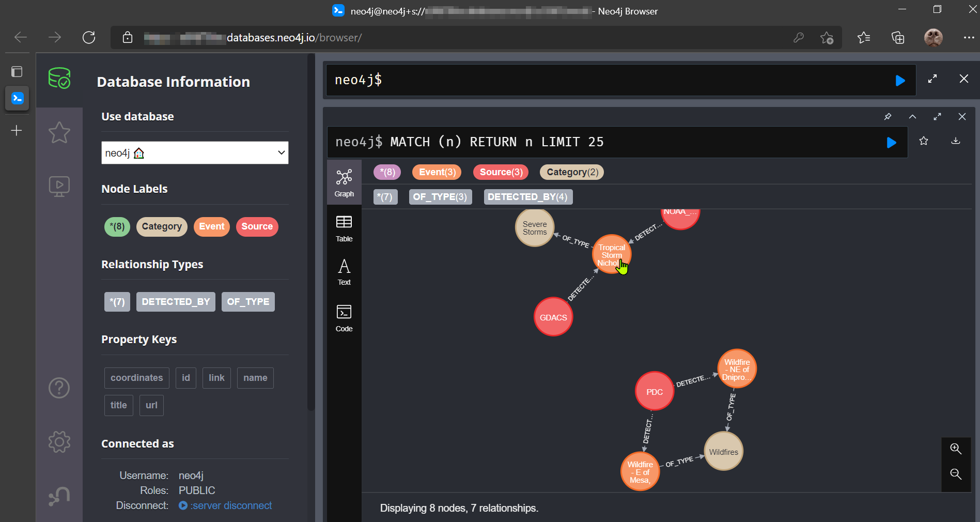Screen dimensions: 980x522
Task: Zoom in on the graph
Action: [x=956, y=449]
